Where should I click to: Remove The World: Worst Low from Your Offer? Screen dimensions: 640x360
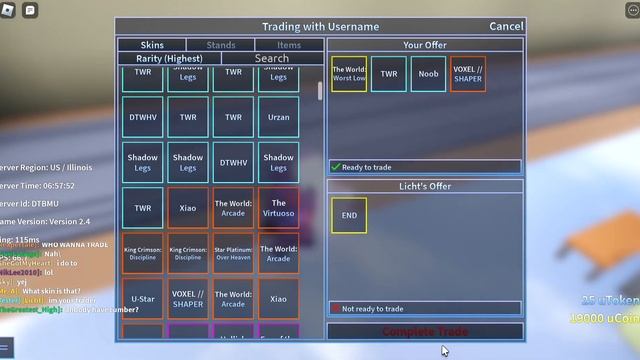point(349,74)
